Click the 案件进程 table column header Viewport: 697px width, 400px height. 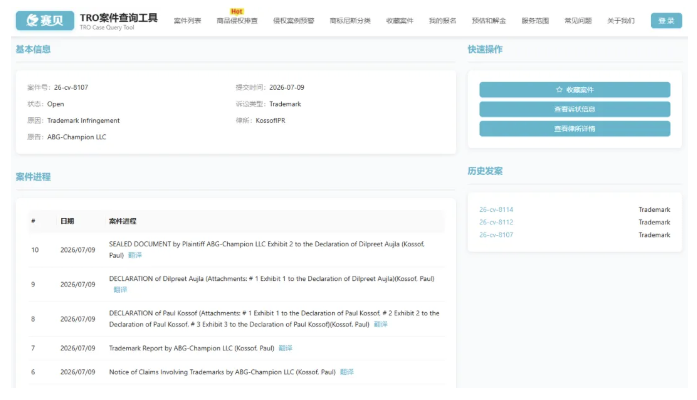(123, 221)
